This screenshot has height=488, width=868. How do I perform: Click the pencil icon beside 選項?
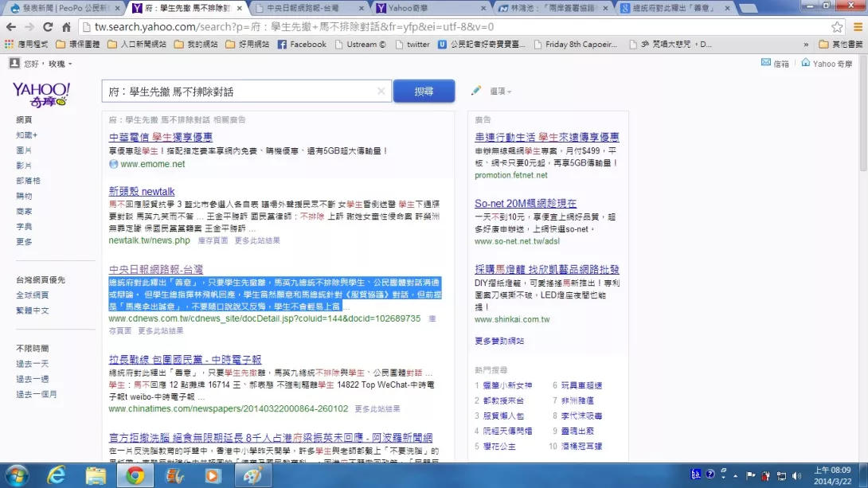click(x=476, y=91)
